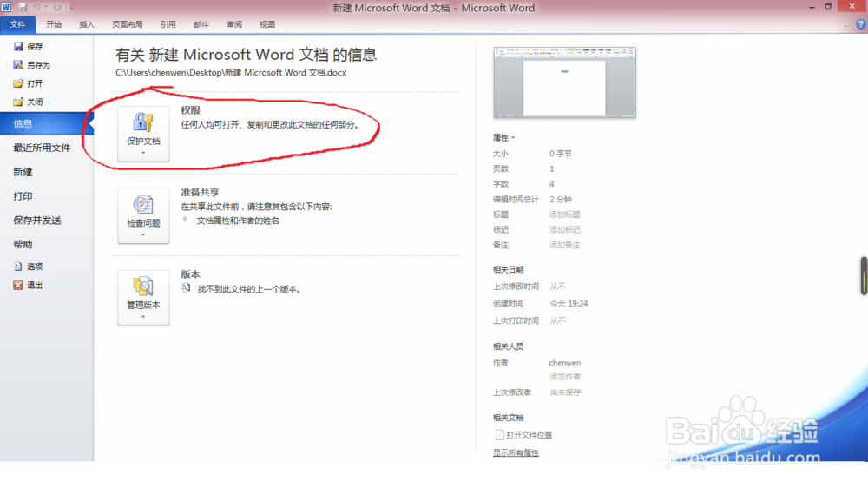The height and width of the screenshot is (488, 868).
Task: Switch to the Home (开始) tab
Action: 54,24
